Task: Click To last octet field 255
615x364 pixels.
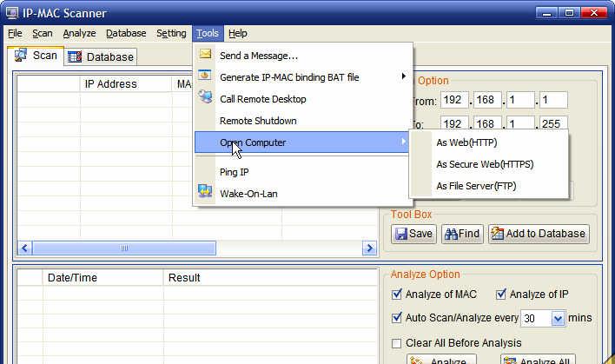Action: (553, 124)
